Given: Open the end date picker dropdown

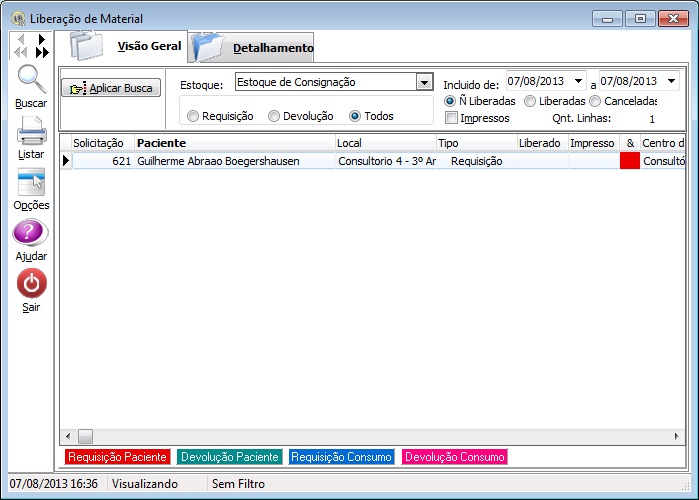Looking at the screenshot, I should (671, 81).
